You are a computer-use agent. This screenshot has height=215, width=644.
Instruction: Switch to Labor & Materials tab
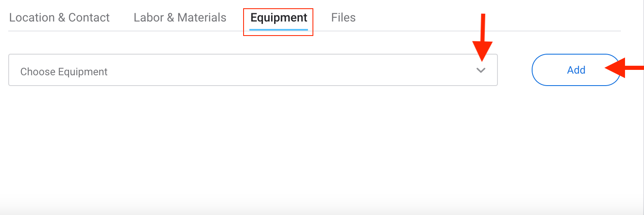[x=180, y=18]
